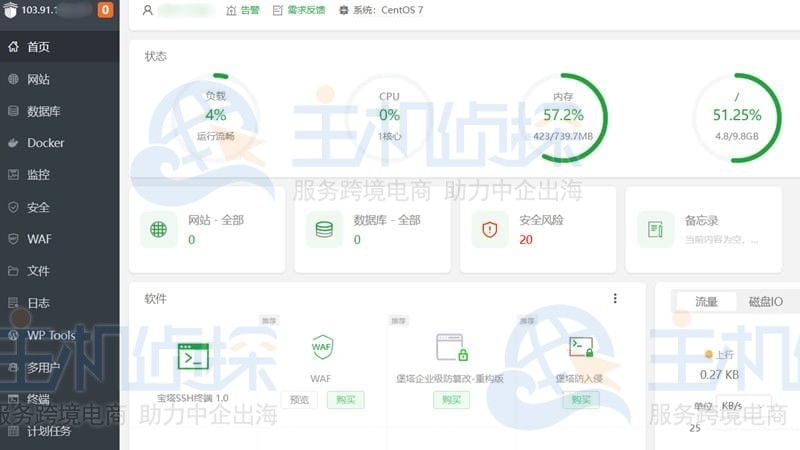Click the globe icon beside 网站
Screen dimensions: 800x450
click(13, 79)
